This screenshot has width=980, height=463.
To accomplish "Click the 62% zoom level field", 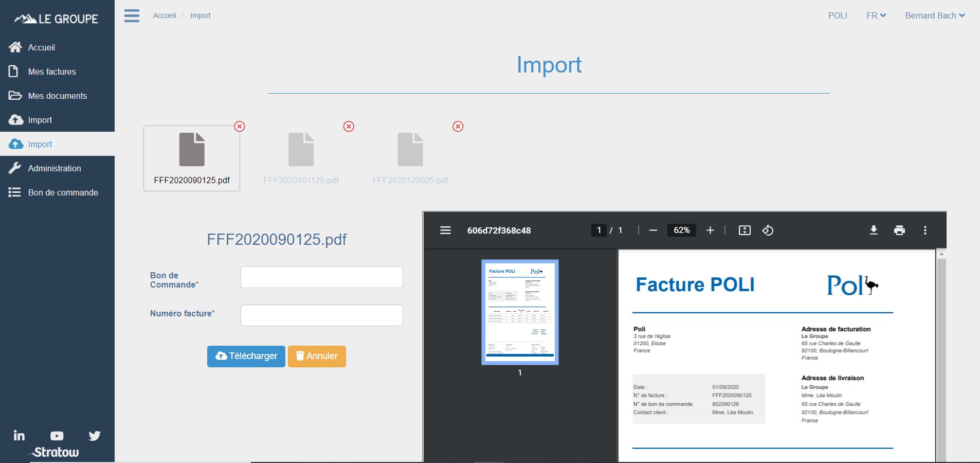I will 682,230.
